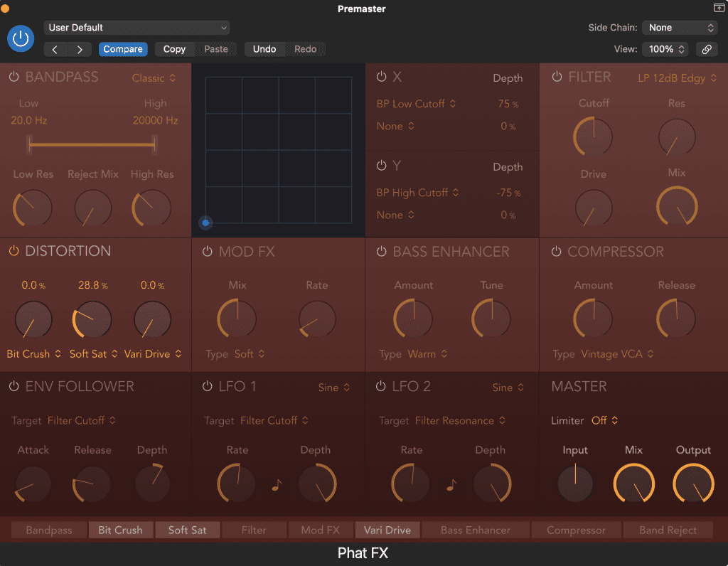Select the Soft Sat tab in effect order strip
This screenshot has width=728, height=566.
(188, 530)
